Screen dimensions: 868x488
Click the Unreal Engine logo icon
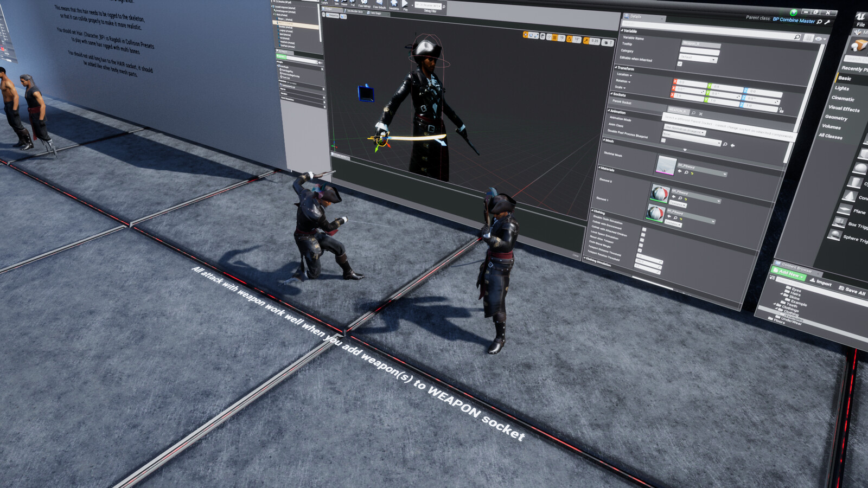pos(860,17)
